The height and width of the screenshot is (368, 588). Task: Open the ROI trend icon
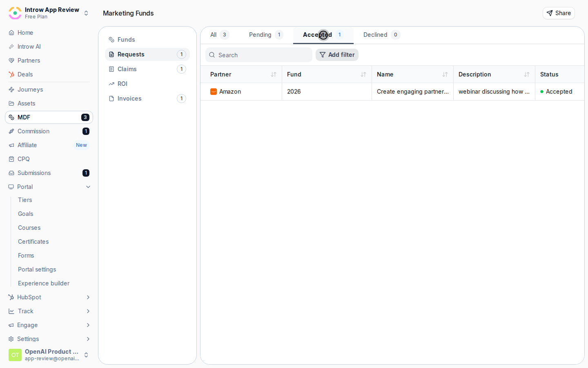pyautogui.click(x=111, y=84)
